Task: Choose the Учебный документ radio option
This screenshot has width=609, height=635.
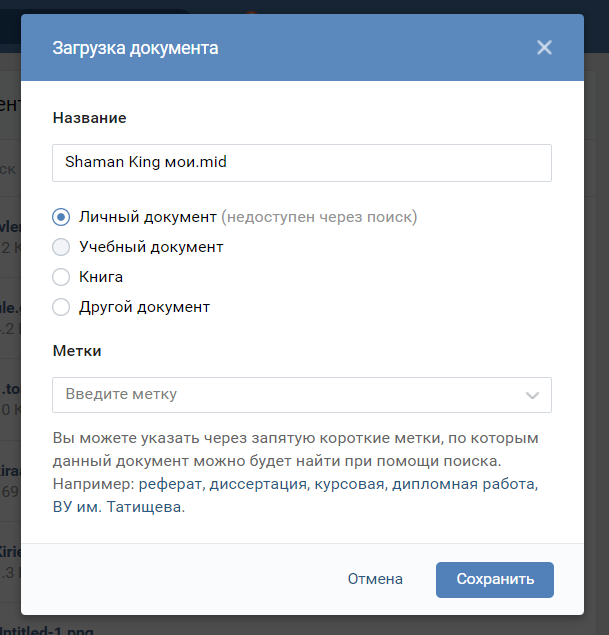Action: (x=61, y=247)
